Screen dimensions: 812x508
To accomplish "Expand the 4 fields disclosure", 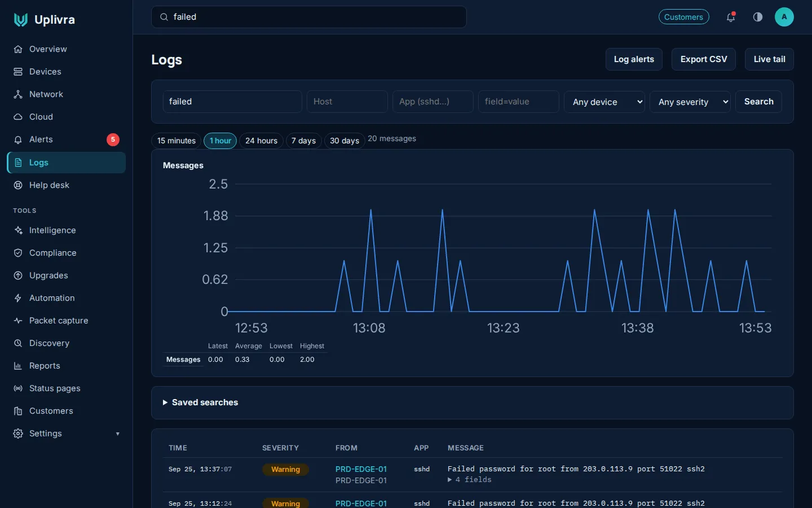I will coord(470,480).
